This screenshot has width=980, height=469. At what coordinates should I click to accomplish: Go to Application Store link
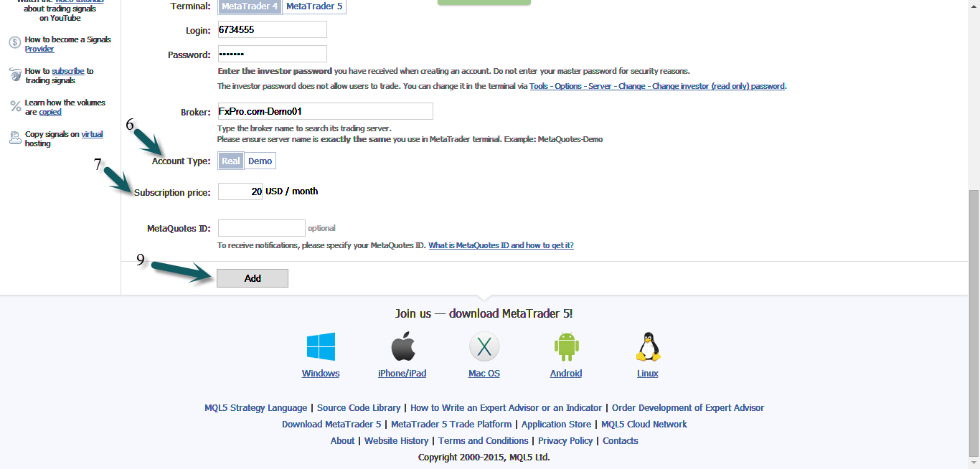pyautogui.click(x=557, y=425)
